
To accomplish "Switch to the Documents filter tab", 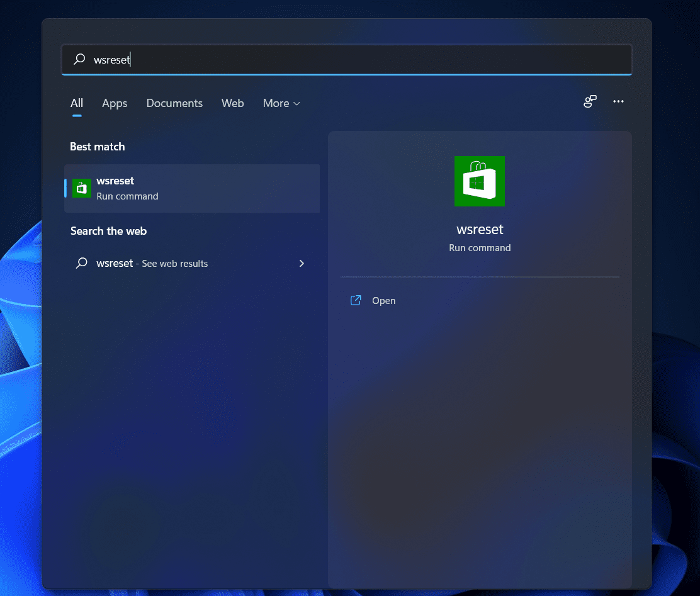I will point(174,103).
